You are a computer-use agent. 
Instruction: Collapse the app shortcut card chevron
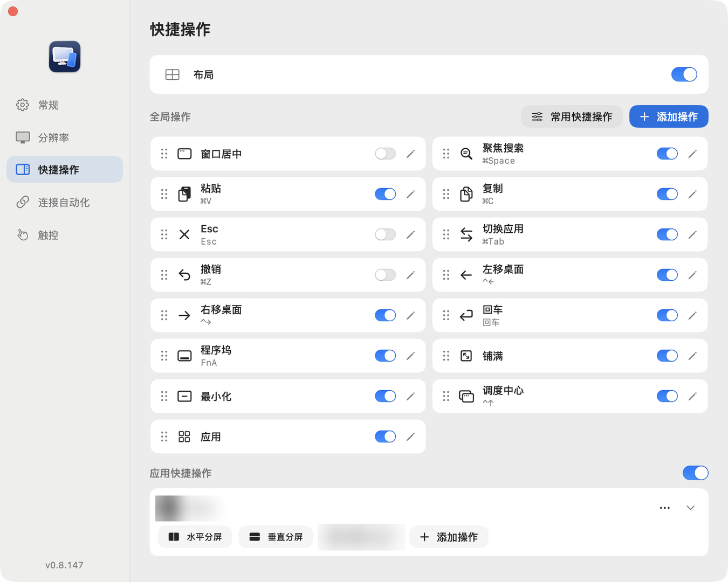click(x=690, y=508)
